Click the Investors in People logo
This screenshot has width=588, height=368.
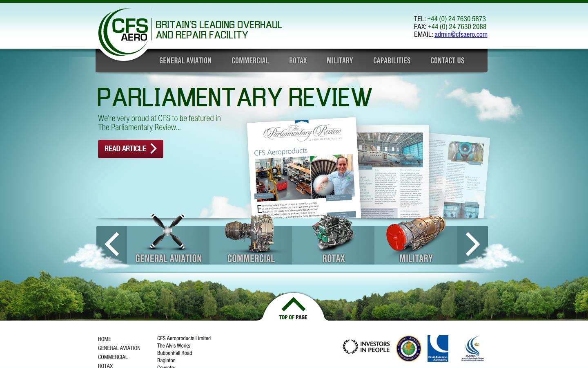tap(366, 347)
